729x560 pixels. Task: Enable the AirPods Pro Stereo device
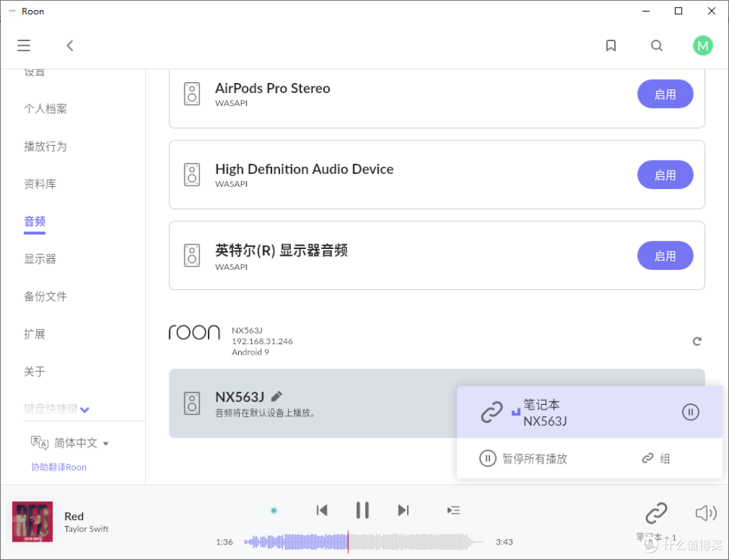tap(665, 94)
